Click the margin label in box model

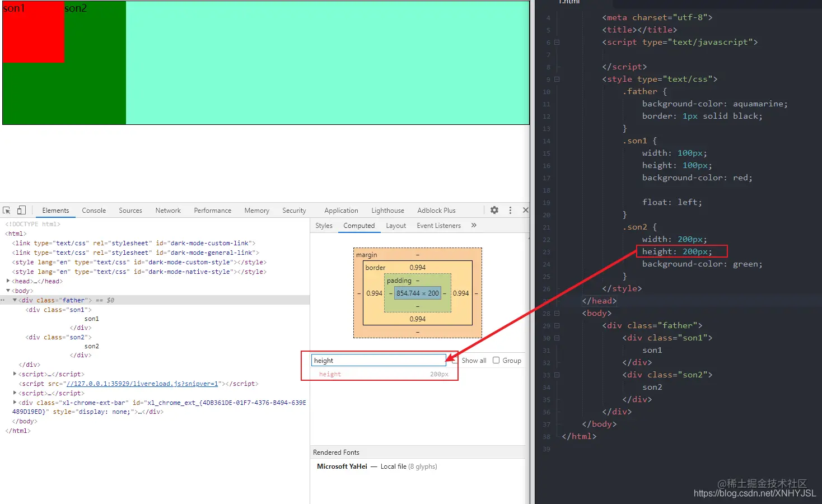point(367,255)
